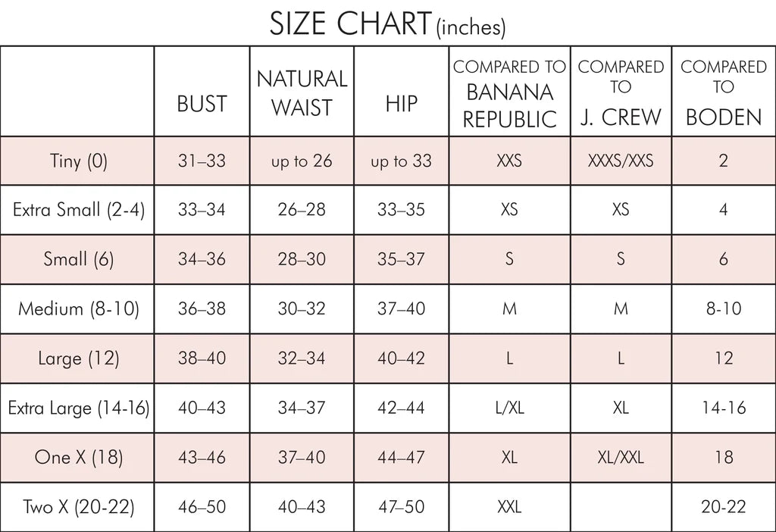Click the Compared to J. Crew header
This screenshot has width=776, height=532.
click(x=621, y=92)
